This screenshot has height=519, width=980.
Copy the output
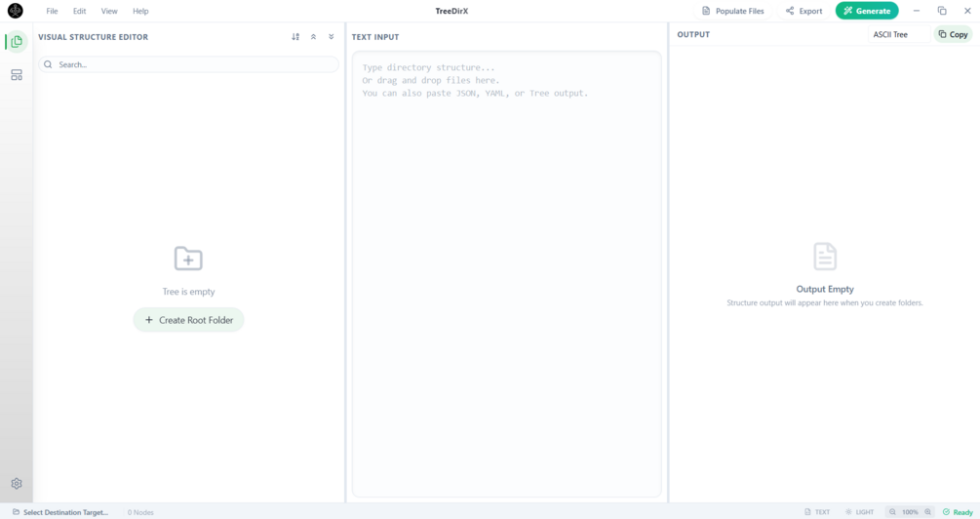point(953,34)
